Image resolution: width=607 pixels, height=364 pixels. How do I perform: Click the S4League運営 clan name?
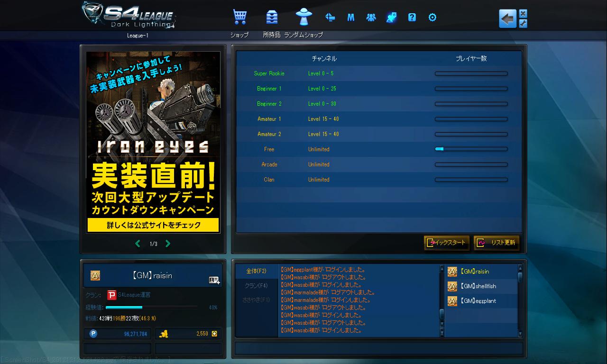tap(134, 295)
